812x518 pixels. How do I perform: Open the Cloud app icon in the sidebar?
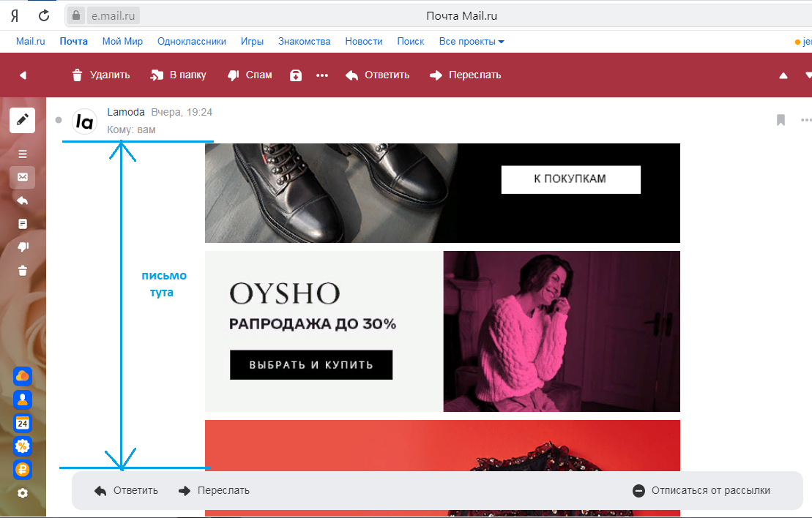pos(23,376)
